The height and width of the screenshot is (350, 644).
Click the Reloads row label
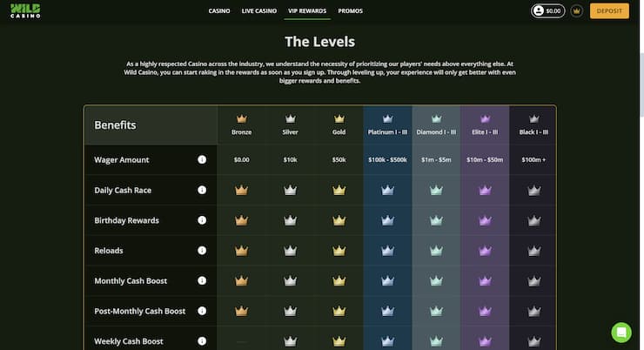(109, 251)
